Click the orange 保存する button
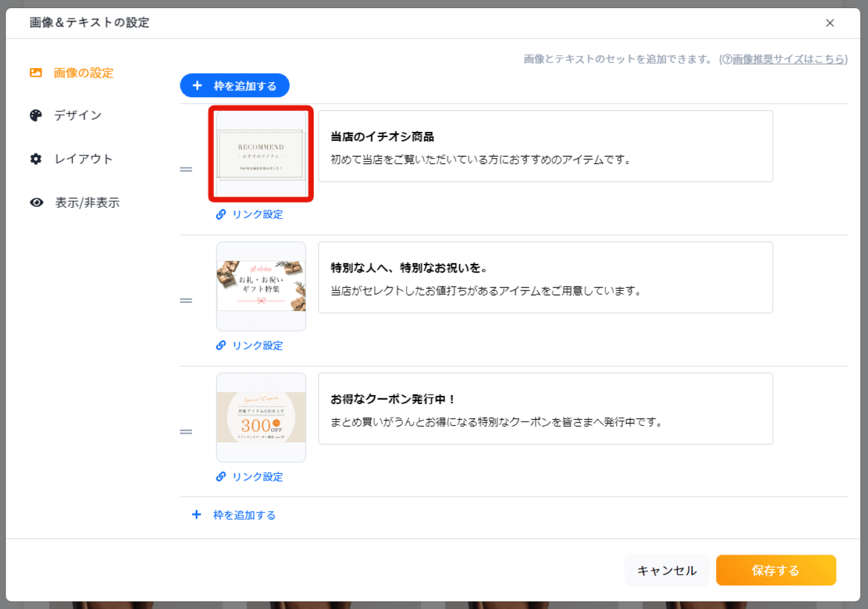 [776, 571]
